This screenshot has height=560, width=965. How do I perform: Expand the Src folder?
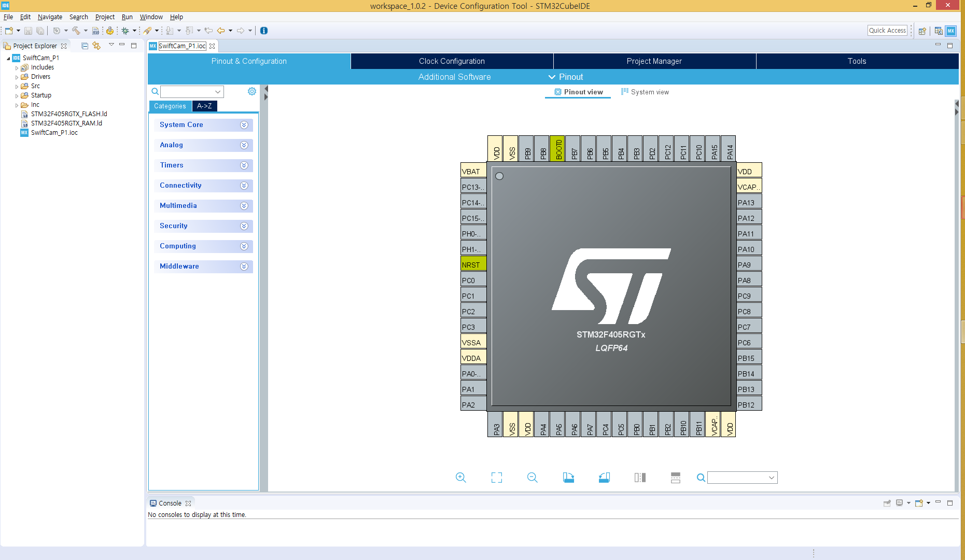click(x=17, y=87)
